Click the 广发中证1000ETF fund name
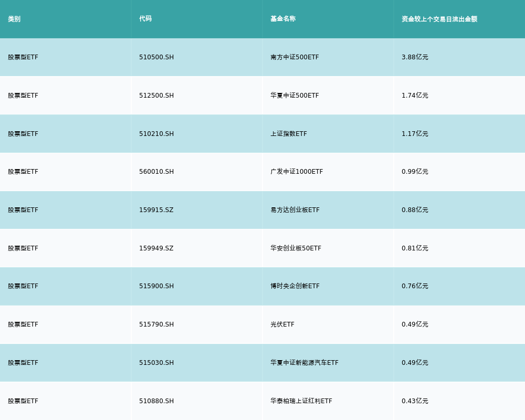525x420 pixels. 297,172
